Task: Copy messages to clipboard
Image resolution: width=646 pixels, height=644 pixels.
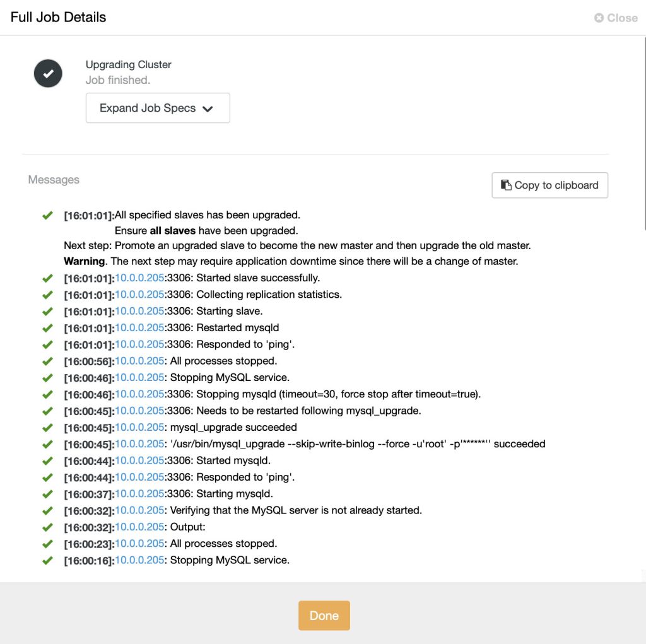Action: coord(549,185)
